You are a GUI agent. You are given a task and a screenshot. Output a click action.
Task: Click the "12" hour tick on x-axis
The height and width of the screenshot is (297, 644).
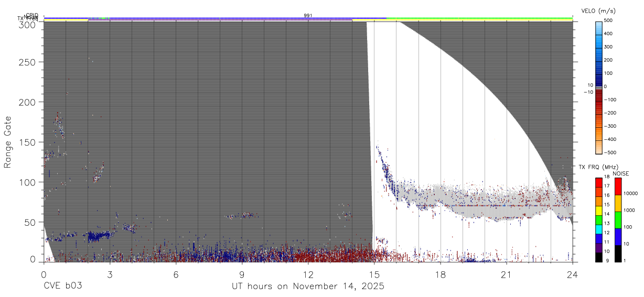click(x=308, y=274)
